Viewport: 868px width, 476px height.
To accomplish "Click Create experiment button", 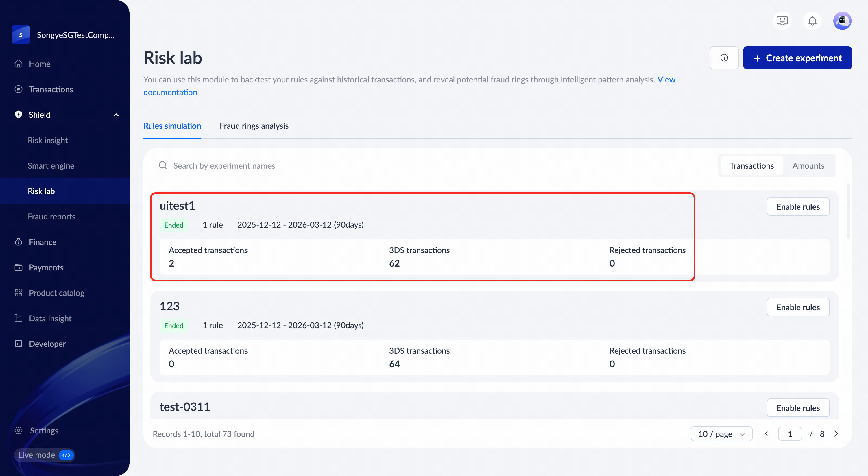I will (x=797, y=58).
